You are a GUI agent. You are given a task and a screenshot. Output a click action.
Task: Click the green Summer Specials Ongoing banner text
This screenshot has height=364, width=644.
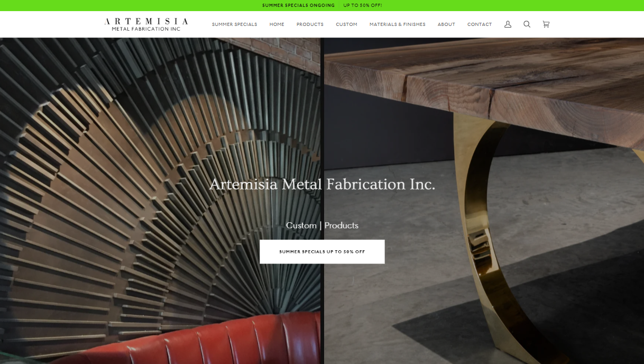tap(298, 5)
